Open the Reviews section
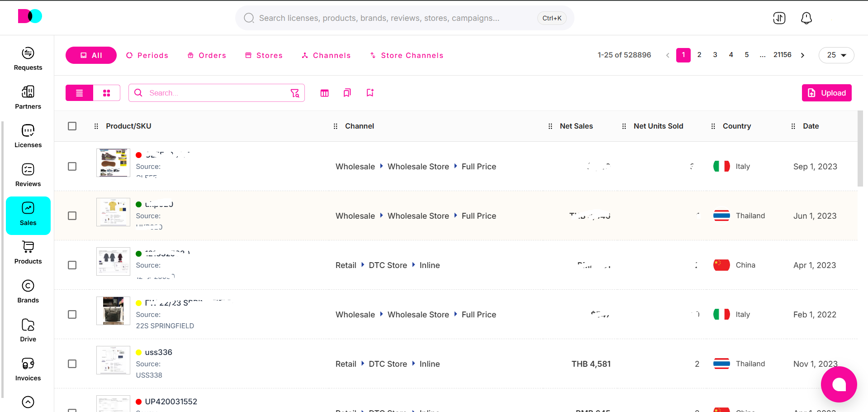This screenshot has width=868, height=412. click(x=28, y=175)
